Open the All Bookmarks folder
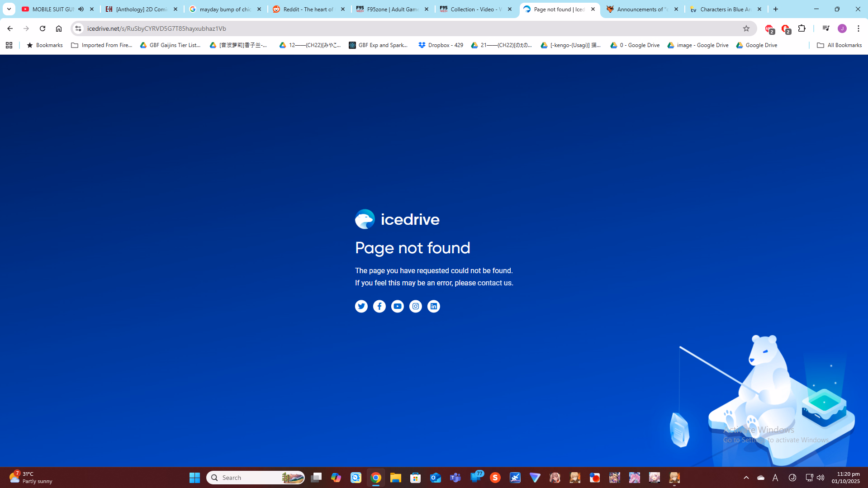The height and width of the screenshot is (488, 868). pos(839,45)
